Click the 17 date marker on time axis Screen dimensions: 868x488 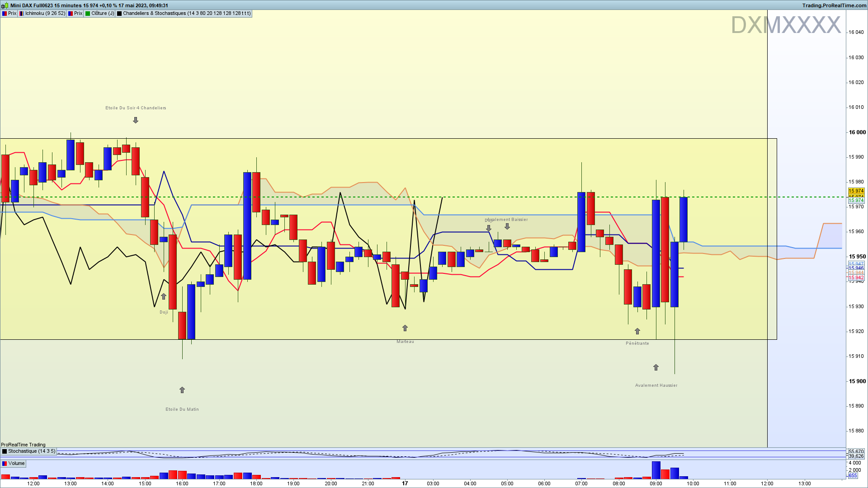click(x=405, y=483)
